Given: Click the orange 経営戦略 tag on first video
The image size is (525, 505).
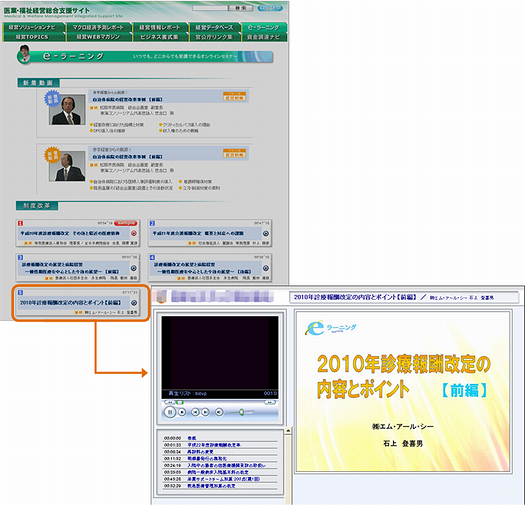Looking at the screenshot, I should click(235, 96).
